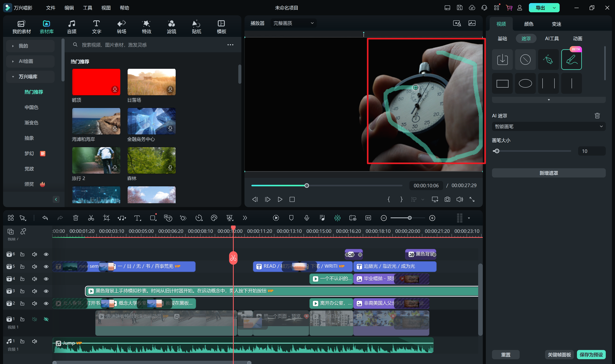
Task: Open the smart brush type dropdown
Action: tap(549, 127)
